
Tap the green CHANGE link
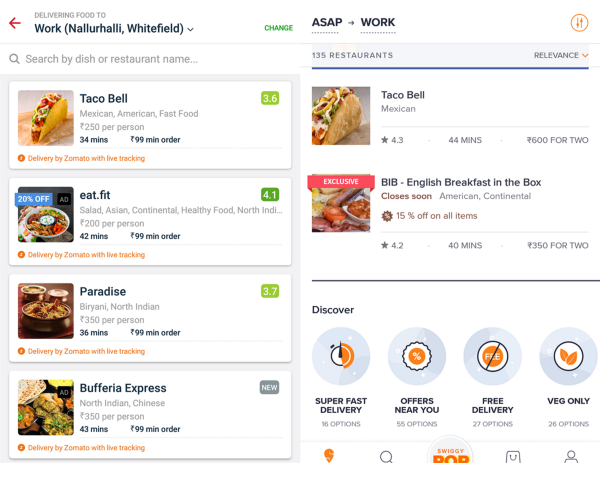pos(279,28)
